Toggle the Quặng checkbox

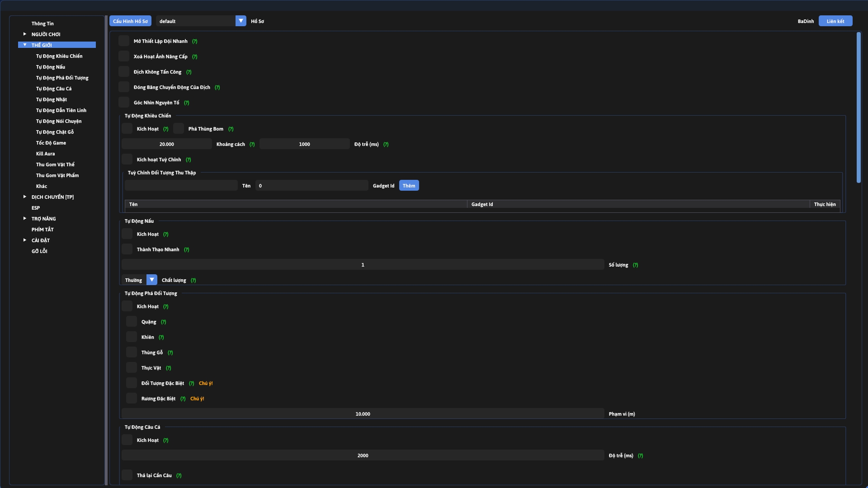pyautogui.click(x=132, y=322)
